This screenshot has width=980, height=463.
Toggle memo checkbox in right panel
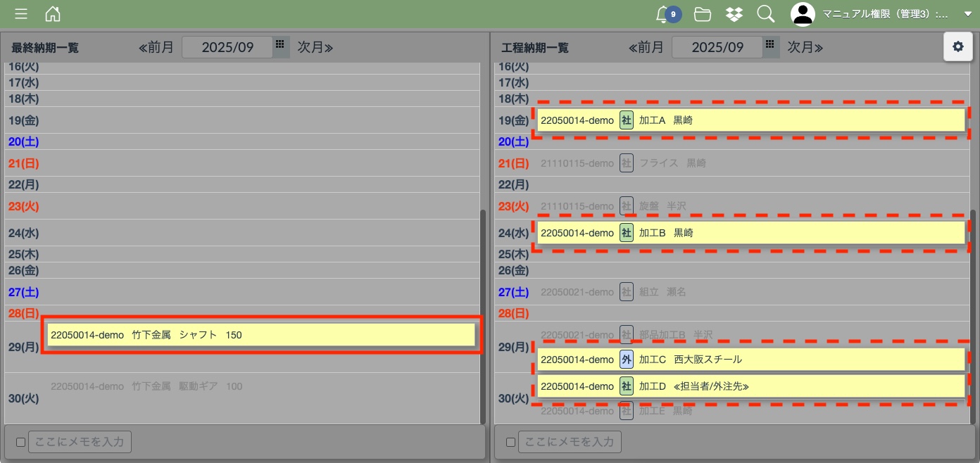point(510,443)
